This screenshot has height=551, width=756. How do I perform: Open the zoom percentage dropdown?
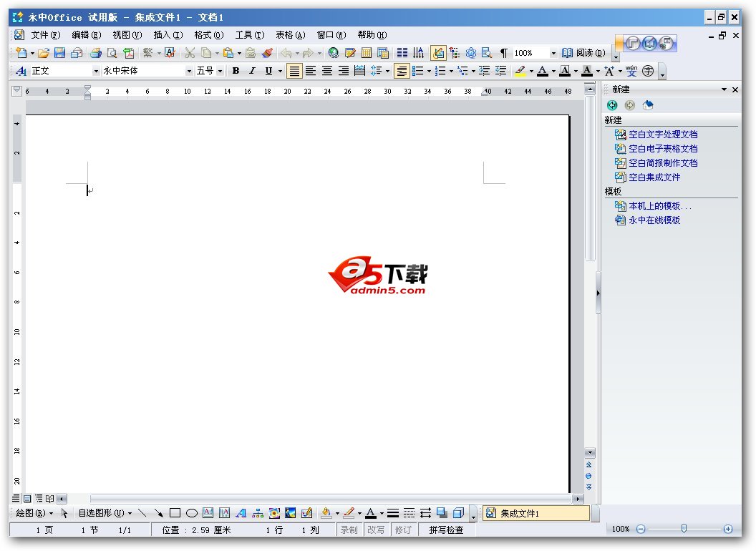click(x=555, y=52)
